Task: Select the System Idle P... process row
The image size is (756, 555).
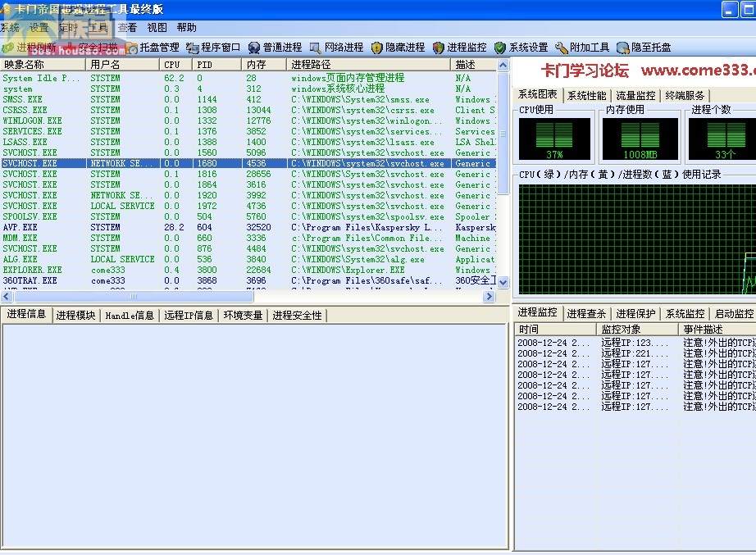Action: (x=248, y=78)
